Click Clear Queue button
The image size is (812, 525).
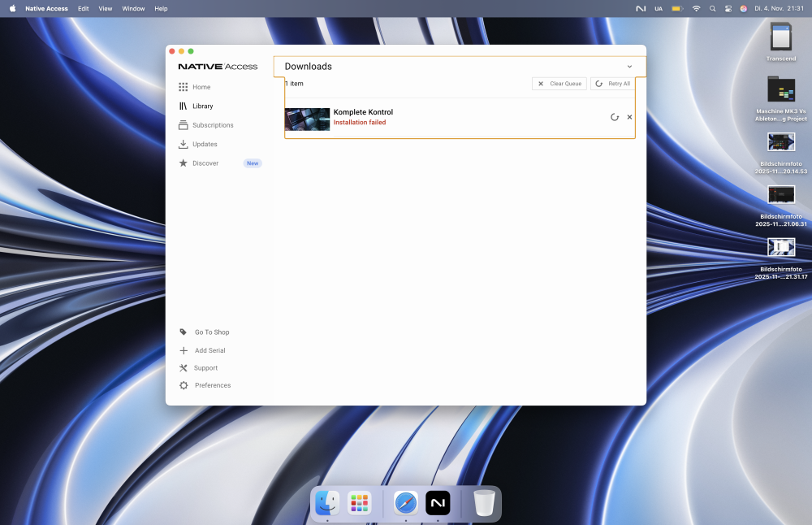(559, 84)
